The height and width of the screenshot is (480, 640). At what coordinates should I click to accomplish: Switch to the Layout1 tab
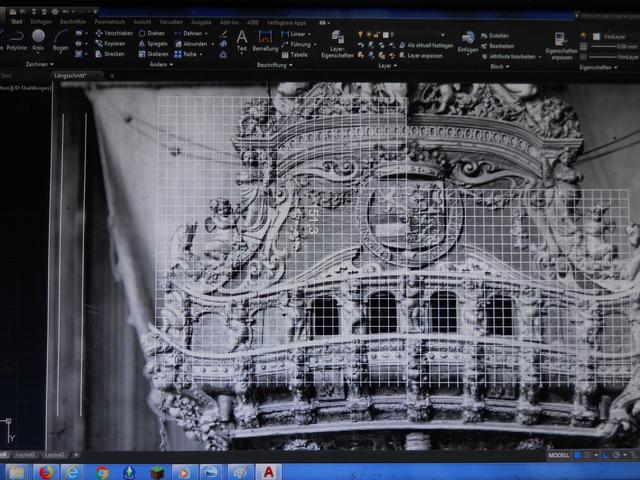[x=25, y=455]
